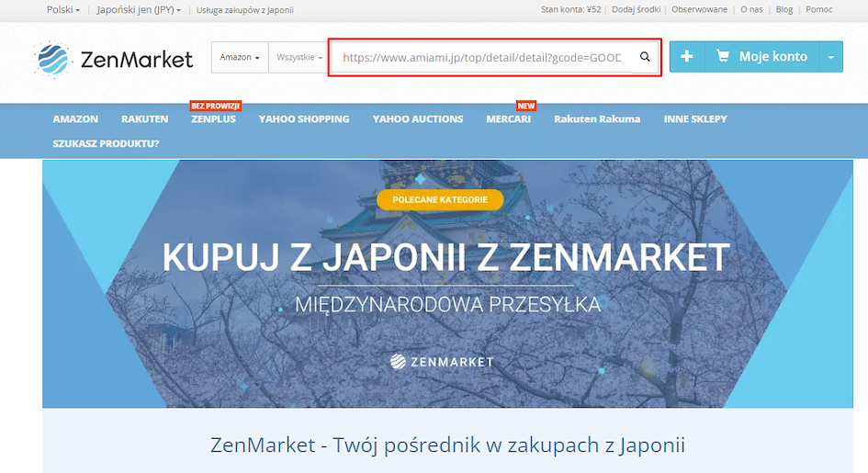The image size is (868, 473).
Task: Click the Pomoc link
Action: (819, 9)
